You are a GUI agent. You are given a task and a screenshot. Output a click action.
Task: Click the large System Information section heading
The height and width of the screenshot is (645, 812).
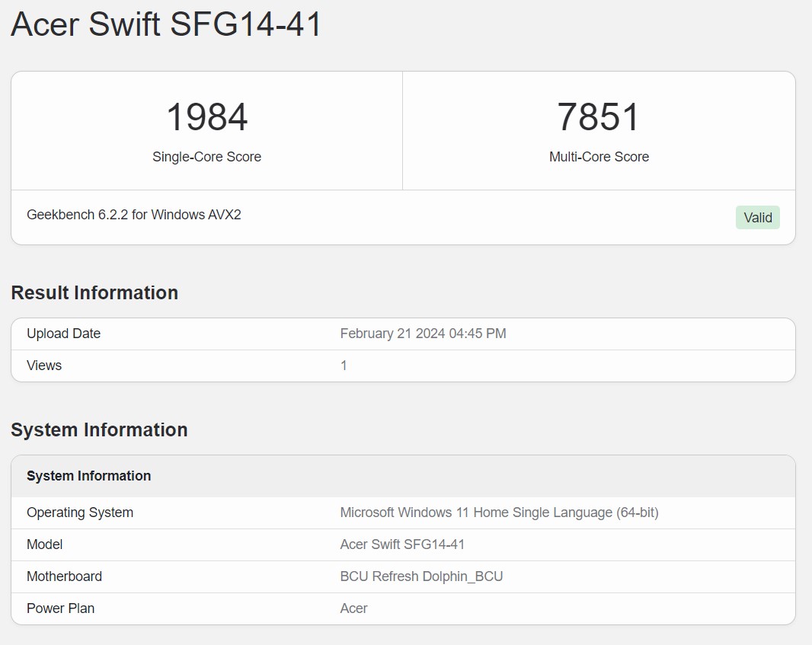100,430
